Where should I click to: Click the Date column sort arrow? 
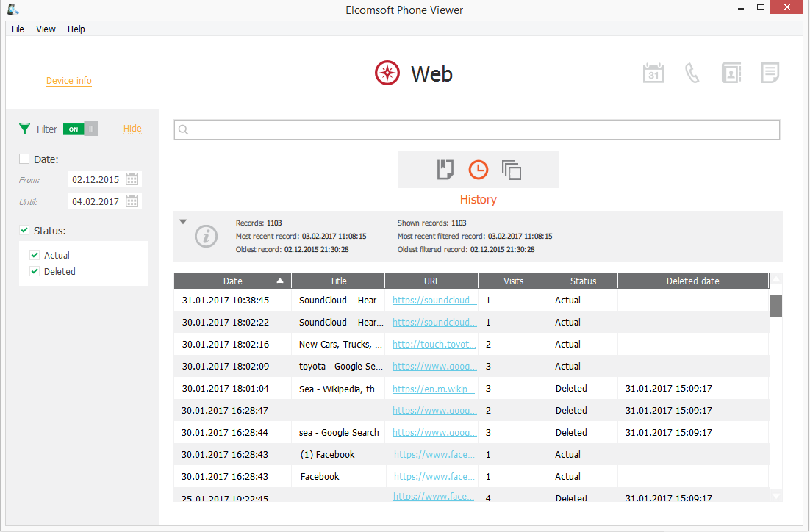click(x=280, y=281)
